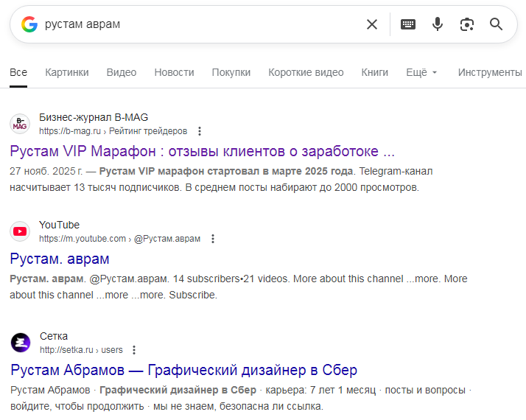Switch to the Короткие видео tab
The image size is (526, 420).
[x=306, y=72]
